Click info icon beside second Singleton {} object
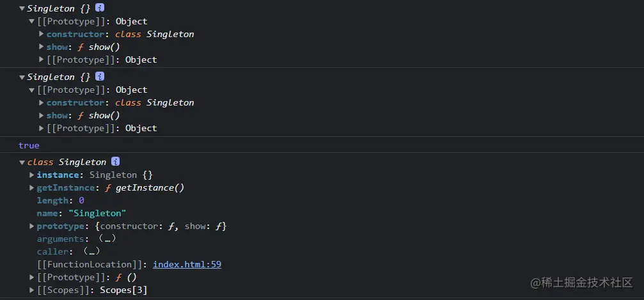 point(100,77)
